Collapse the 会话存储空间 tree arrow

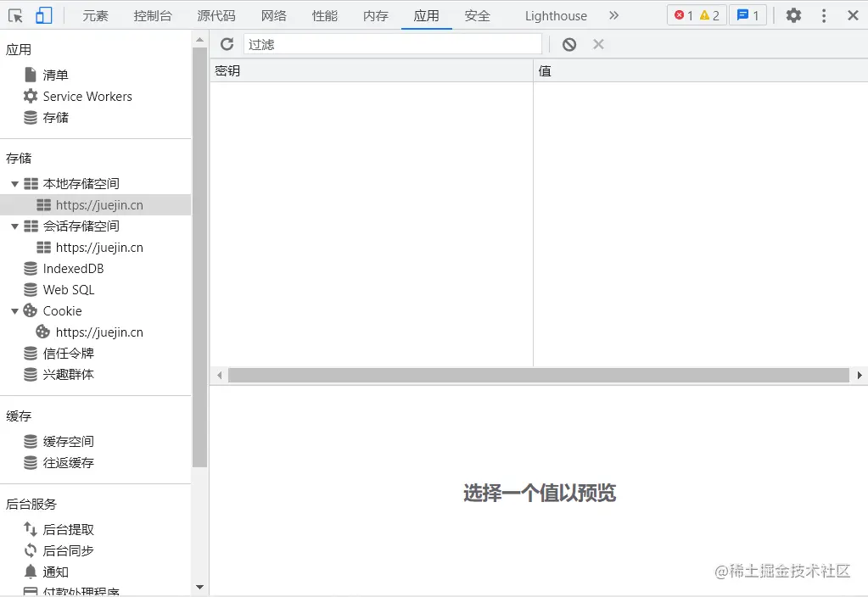[15, 226]
